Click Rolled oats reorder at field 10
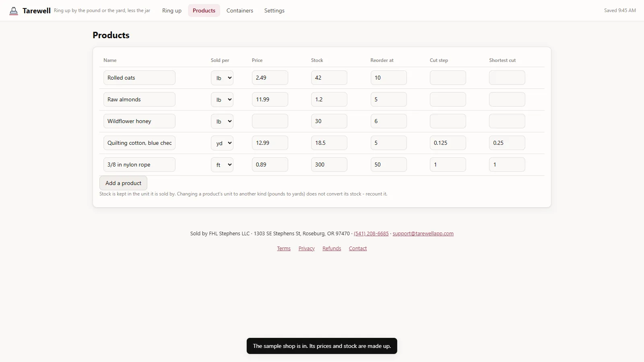This screenshot has height=362, width=644. [x=389, y=78]
